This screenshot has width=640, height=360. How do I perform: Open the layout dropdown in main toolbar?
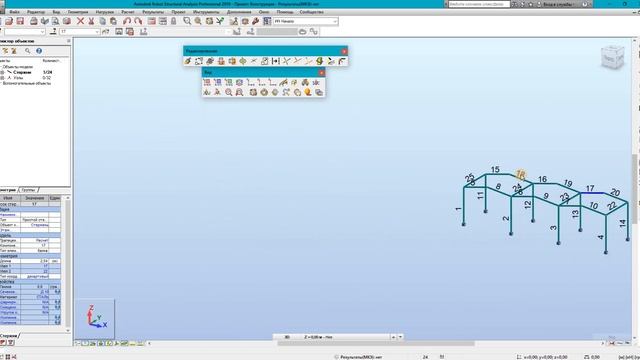click(x=335, y=21)
